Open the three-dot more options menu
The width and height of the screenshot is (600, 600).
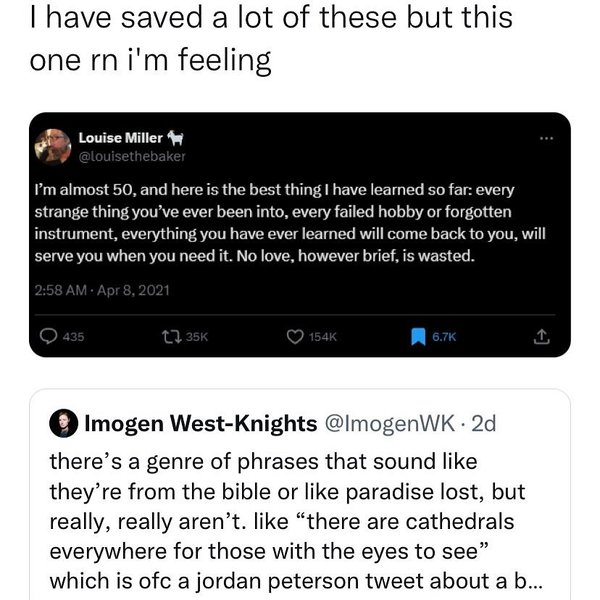(x=545, y=140)
